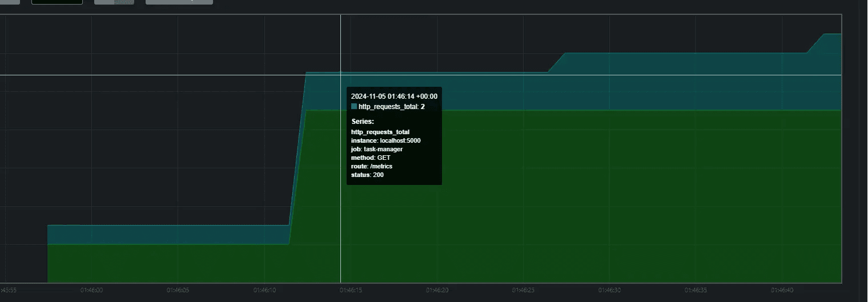The height and width of the screenshot is (302, 868).
Task: Click the tooltip timestamp 2024-11-05 01:46:14 +00:00
Action: 395,96
